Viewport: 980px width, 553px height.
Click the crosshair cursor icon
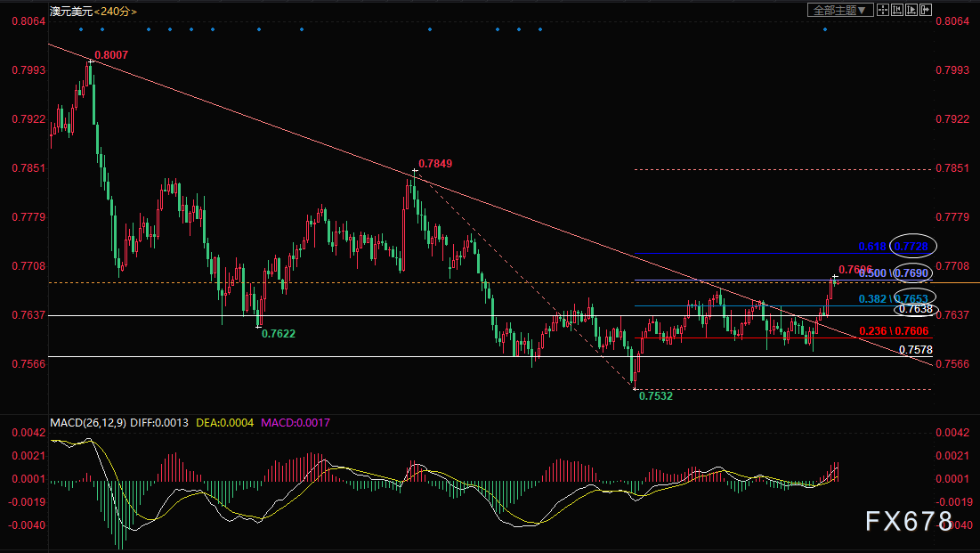click(x=882, y=10)
